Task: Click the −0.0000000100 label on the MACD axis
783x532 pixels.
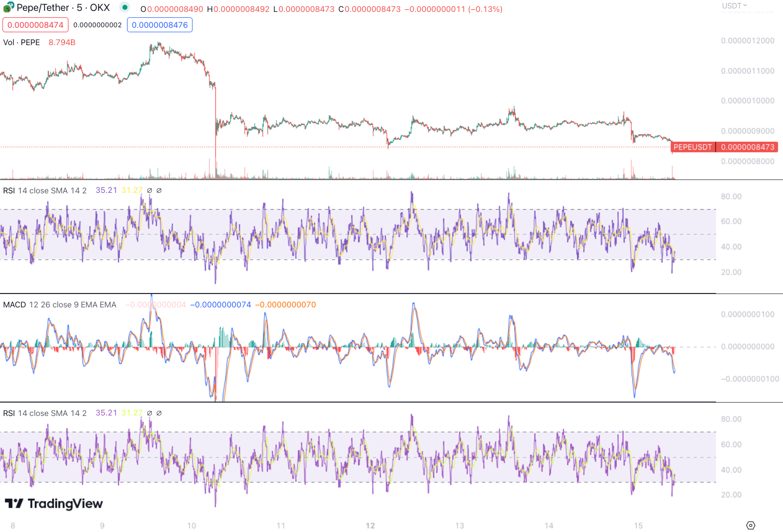Action: tap(750, 379)
